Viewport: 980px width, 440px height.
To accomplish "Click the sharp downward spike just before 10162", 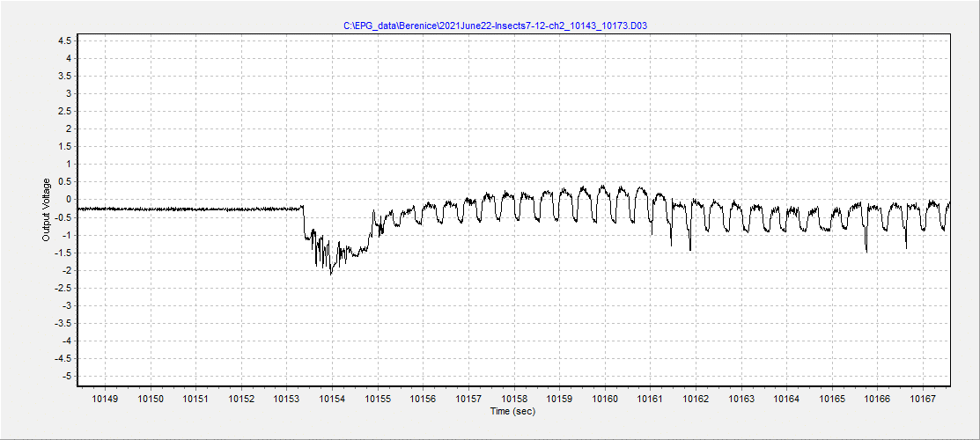I will point(690,249).
